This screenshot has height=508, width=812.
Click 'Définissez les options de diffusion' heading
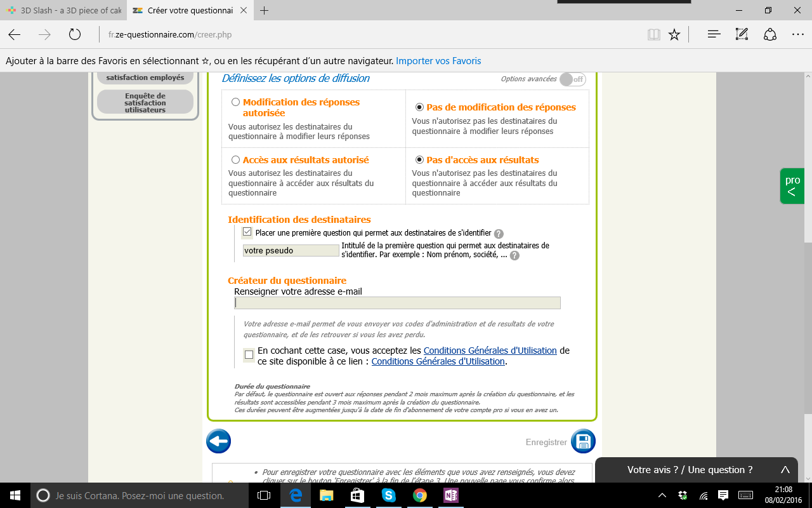[296, 79]
